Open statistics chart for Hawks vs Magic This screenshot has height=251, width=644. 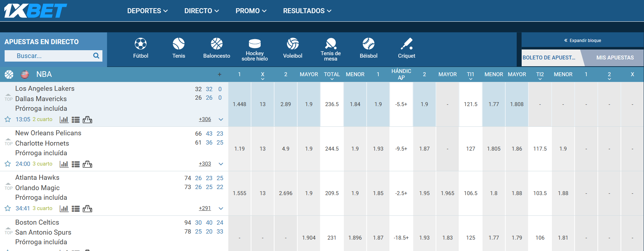point(64,209)
